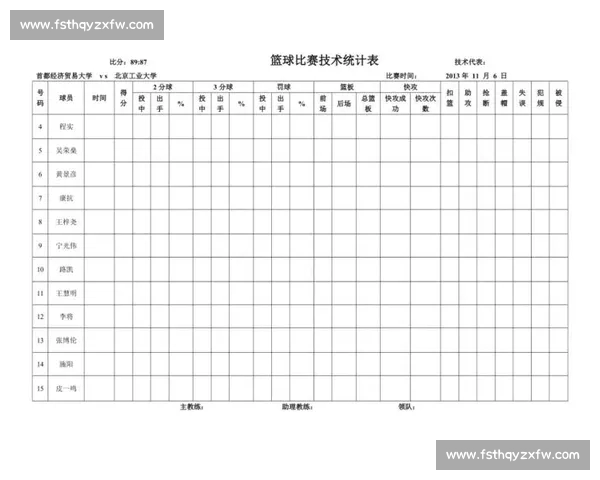Click player name 程实 in row 4
This screenshot has height=480, width=600.
tap(66, 127)
